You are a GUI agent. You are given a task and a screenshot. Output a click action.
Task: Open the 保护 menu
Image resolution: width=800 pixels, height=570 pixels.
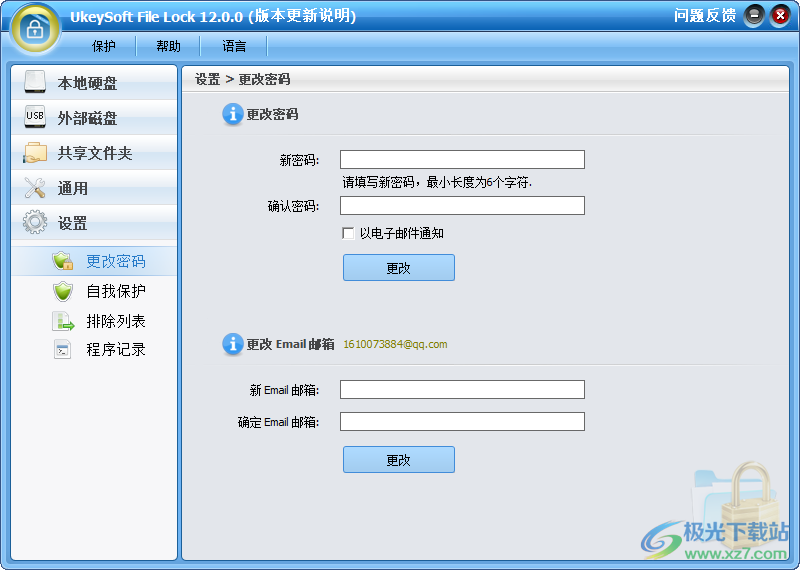point(104,46)
